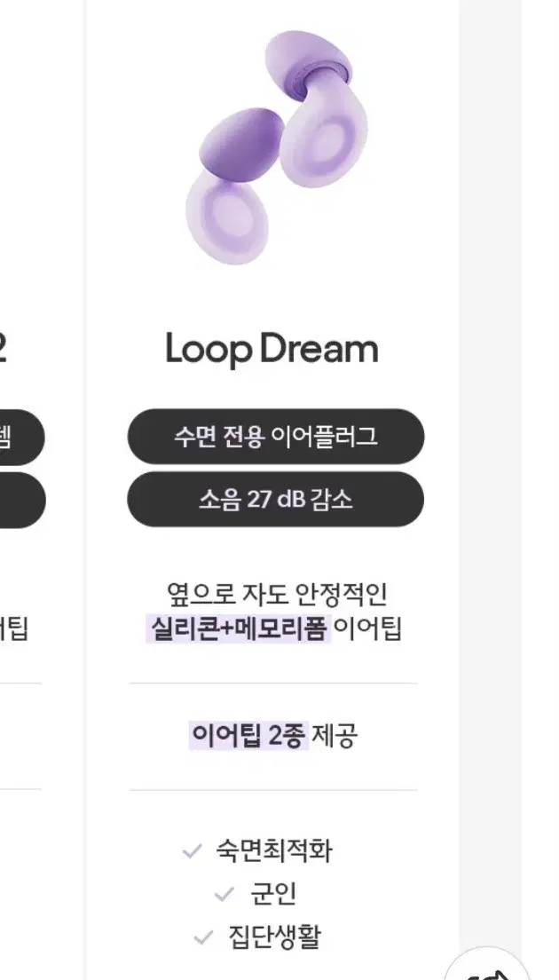Click the highlighted 이어팁 2종 text
Viewport: 559px width, 980px height.
[x=248, y=736]
